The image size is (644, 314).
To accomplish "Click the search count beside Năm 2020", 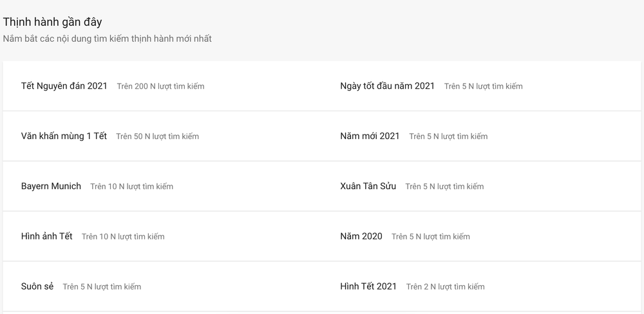I will [x=430, y=236].
